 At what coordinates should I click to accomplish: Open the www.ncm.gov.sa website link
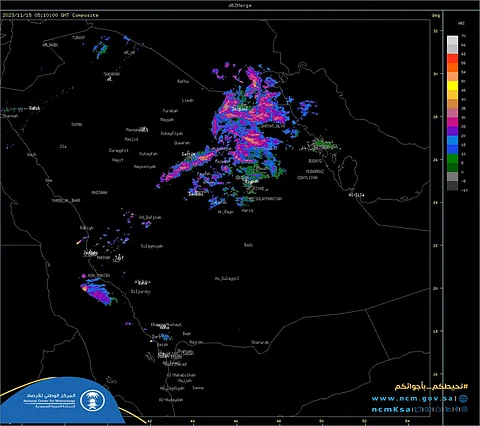412,399
